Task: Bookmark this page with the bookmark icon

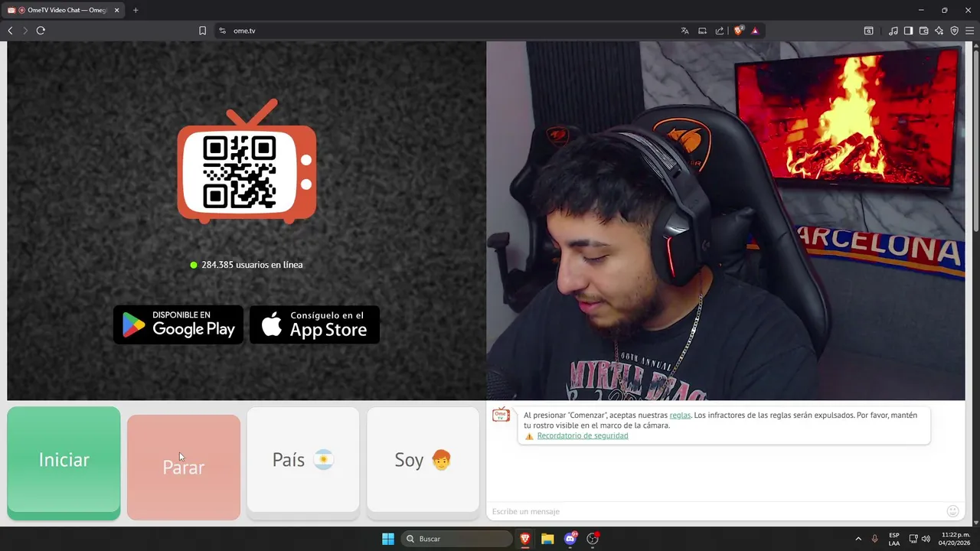Action: point(202,31)
